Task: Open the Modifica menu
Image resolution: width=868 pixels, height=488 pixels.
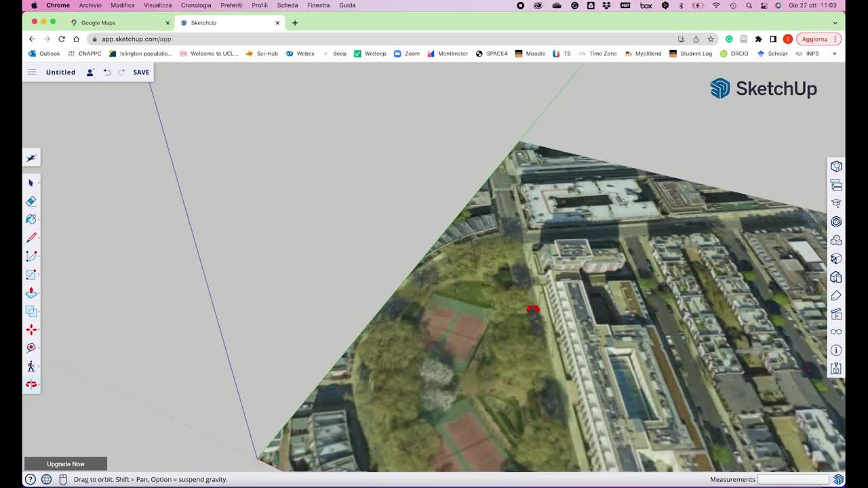Action: pyautogui.click(x=123, y=5)
